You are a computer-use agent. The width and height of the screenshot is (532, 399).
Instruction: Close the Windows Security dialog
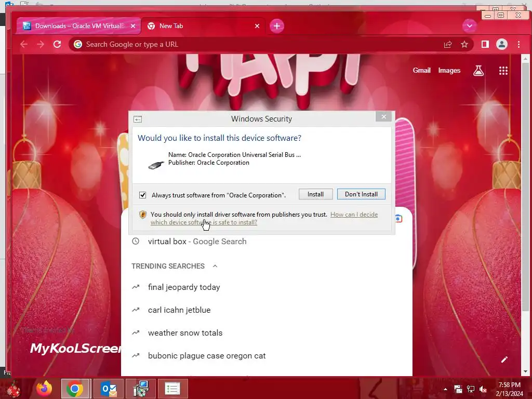click(384, 117)
